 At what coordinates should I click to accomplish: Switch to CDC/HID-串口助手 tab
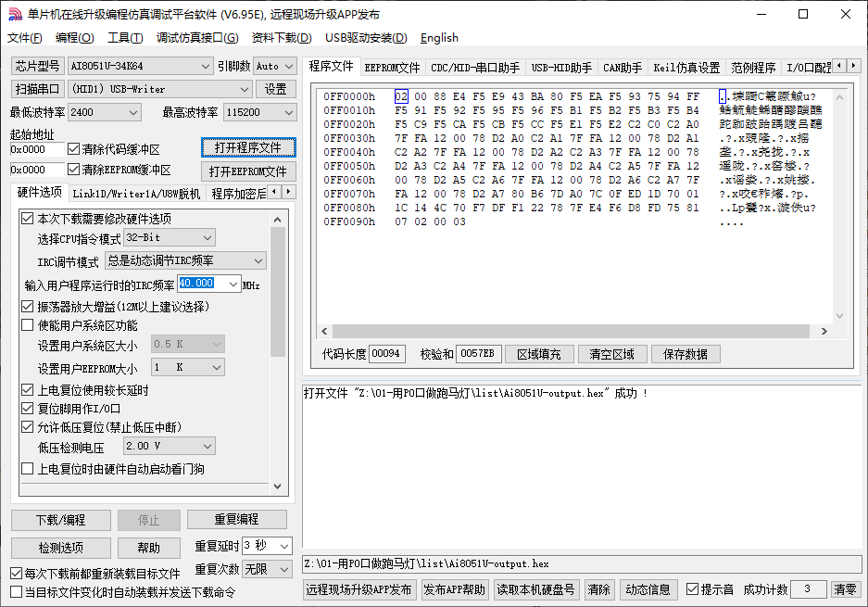click(x=475, y=68)
